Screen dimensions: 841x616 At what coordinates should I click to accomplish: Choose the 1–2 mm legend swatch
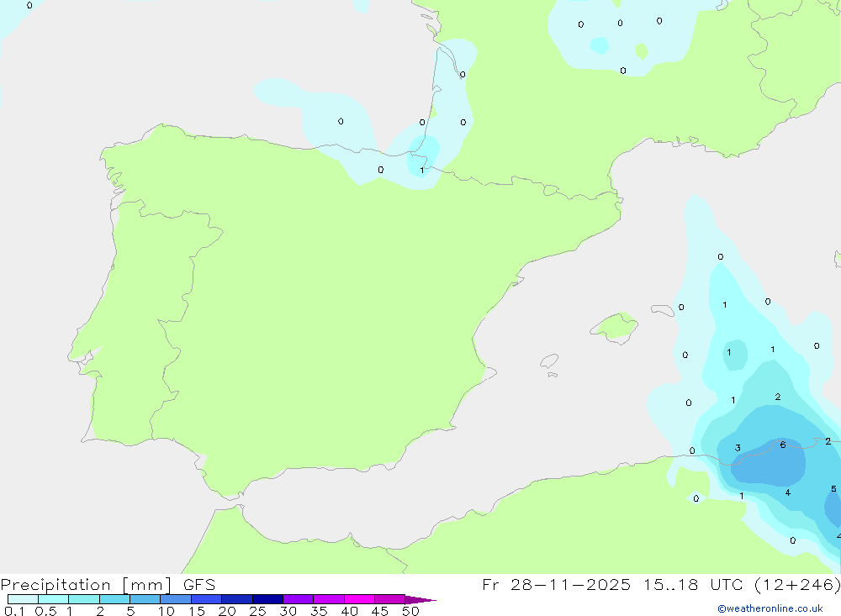[83, 599]
